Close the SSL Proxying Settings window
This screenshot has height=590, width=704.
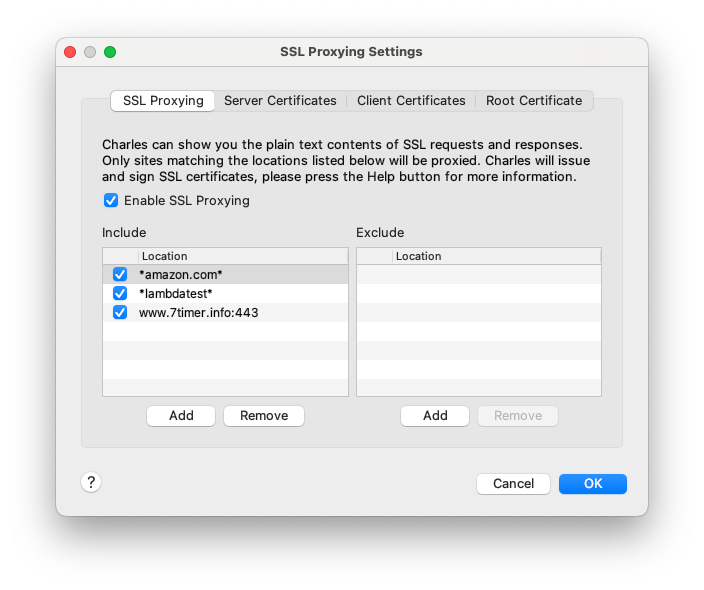(x=70, y=52)
